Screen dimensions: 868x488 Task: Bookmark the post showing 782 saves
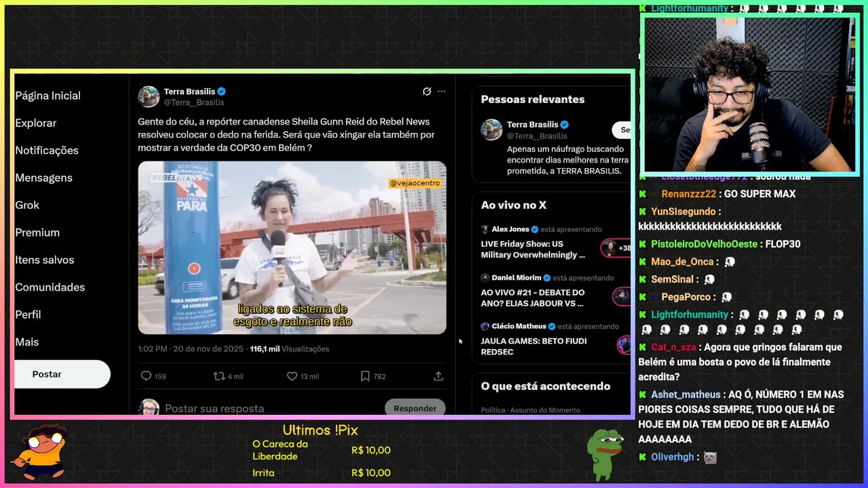tap(365, 376)
